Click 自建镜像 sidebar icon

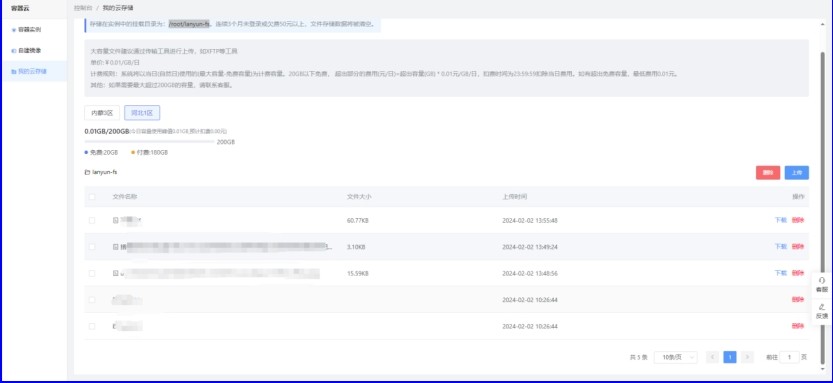coord(14,50)
